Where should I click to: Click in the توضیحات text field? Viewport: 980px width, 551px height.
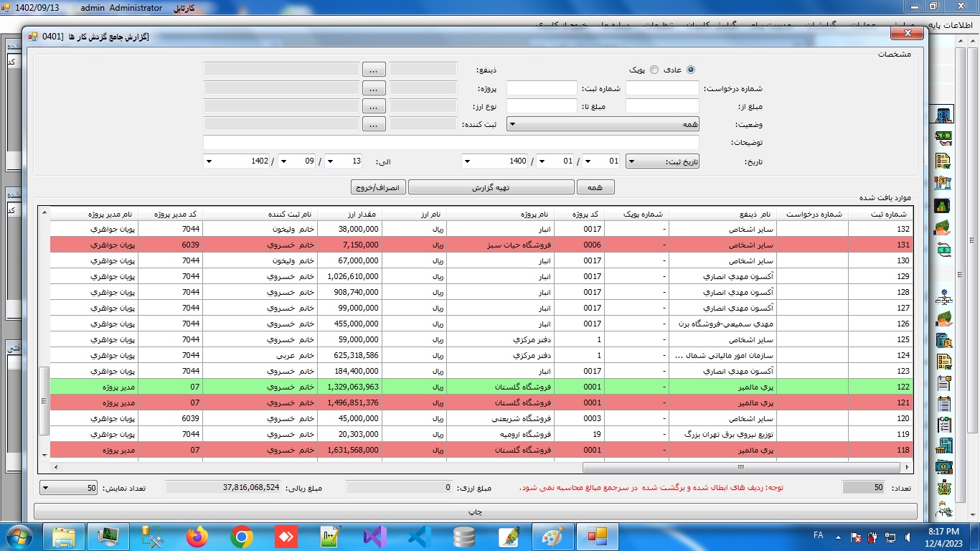[451, 143]
